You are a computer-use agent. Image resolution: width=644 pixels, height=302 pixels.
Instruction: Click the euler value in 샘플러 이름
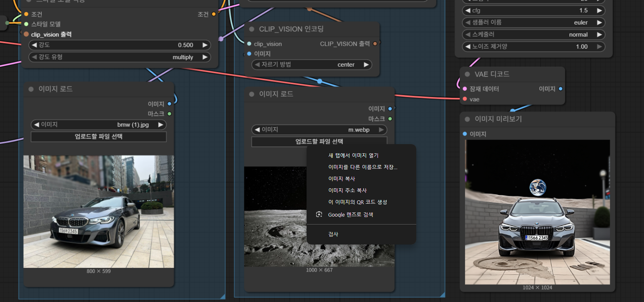[x=581, y=22]
